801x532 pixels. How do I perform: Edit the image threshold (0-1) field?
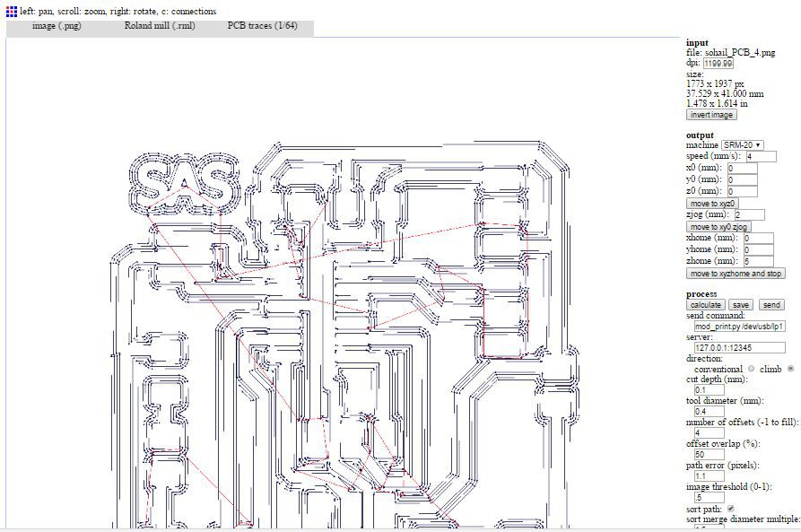710,498
